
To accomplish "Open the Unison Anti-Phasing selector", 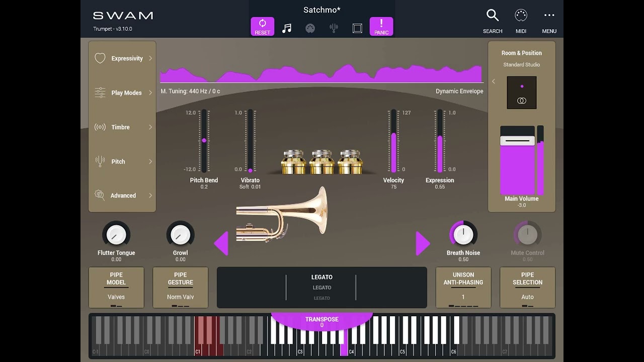I will 463,288.
